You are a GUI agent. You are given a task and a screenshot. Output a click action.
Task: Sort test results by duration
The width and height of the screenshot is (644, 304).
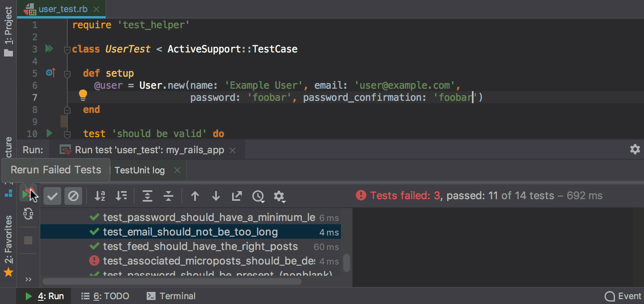[x=121, y=196]
